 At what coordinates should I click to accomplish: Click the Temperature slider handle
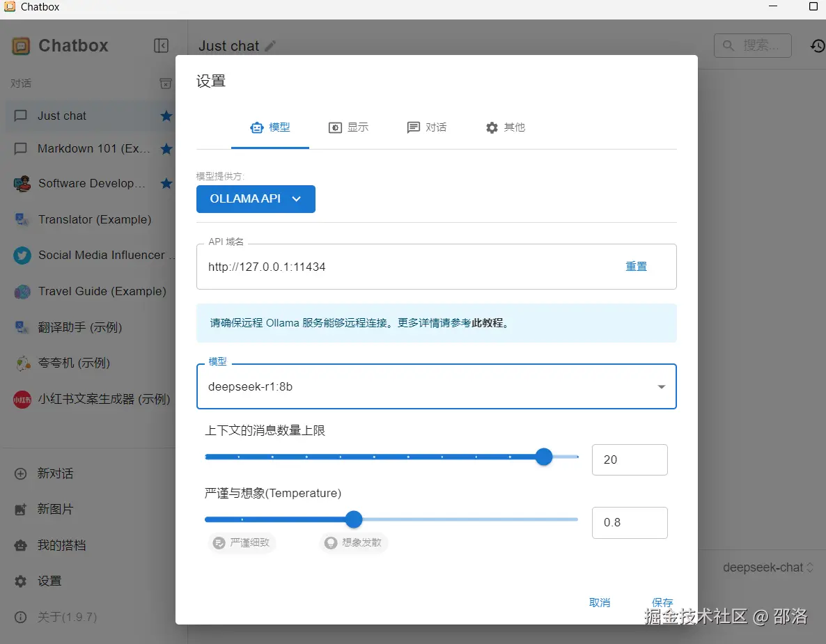[354, 520]
